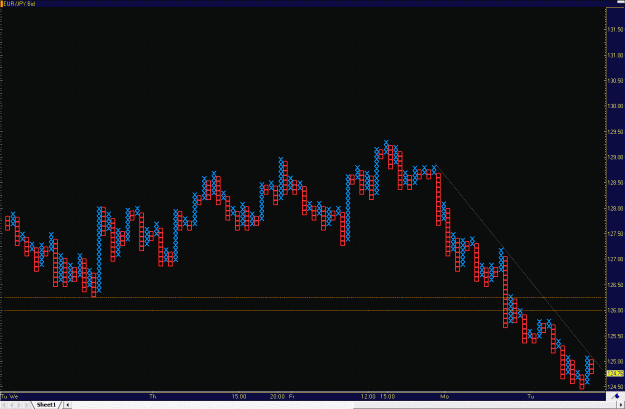Select the EUR/JPY Bid chart title
The image size is (625, 409).
pyautogui.click(x=20, y=4)
